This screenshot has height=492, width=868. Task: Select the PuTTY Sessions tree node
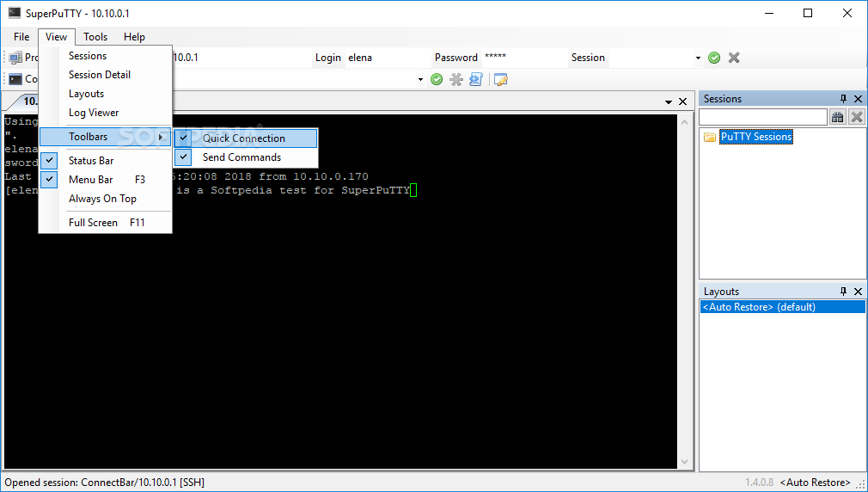click(756, 137)
